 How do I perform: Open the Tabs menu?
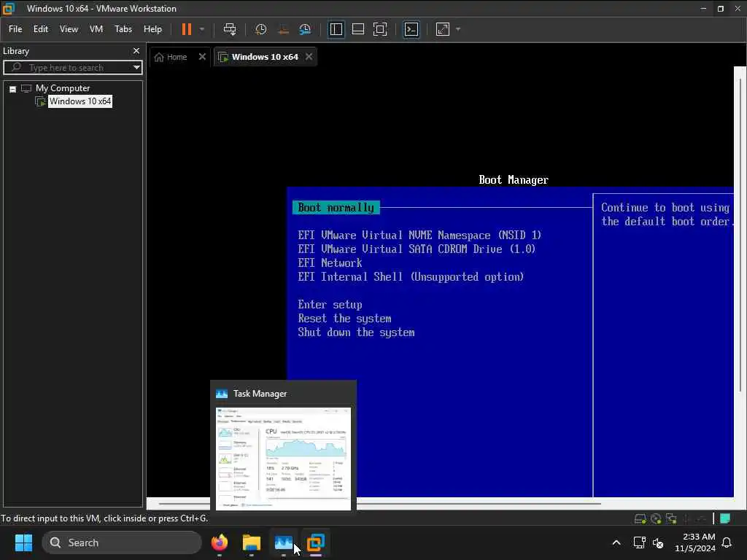pos(123,29)
